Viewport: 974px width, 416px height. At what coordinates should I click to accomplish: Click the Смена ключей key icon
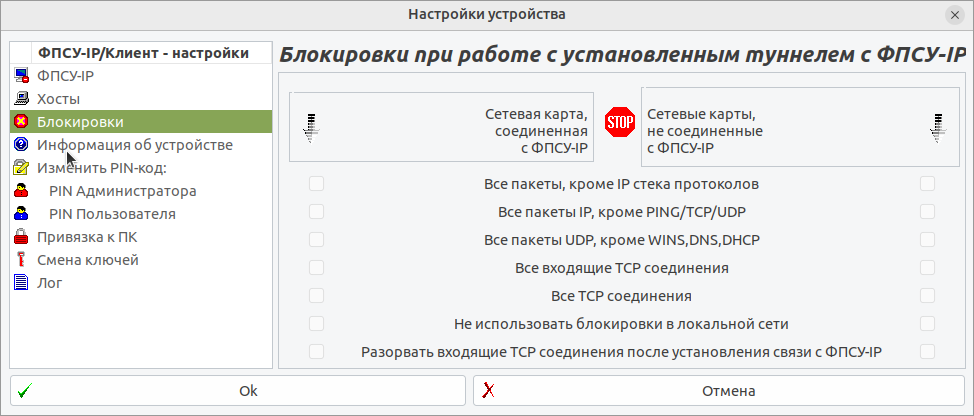[21, 260]
